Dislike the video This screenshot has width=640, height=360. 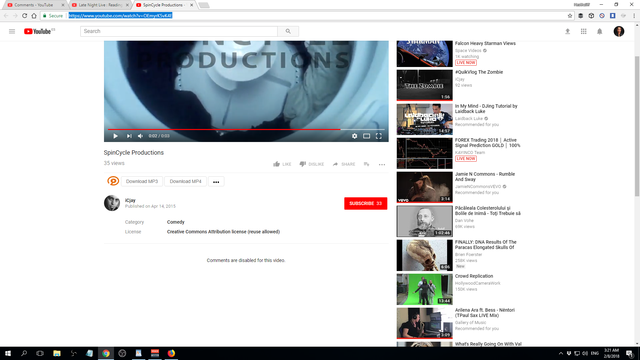pyautogui.click(x=311, y=164)
